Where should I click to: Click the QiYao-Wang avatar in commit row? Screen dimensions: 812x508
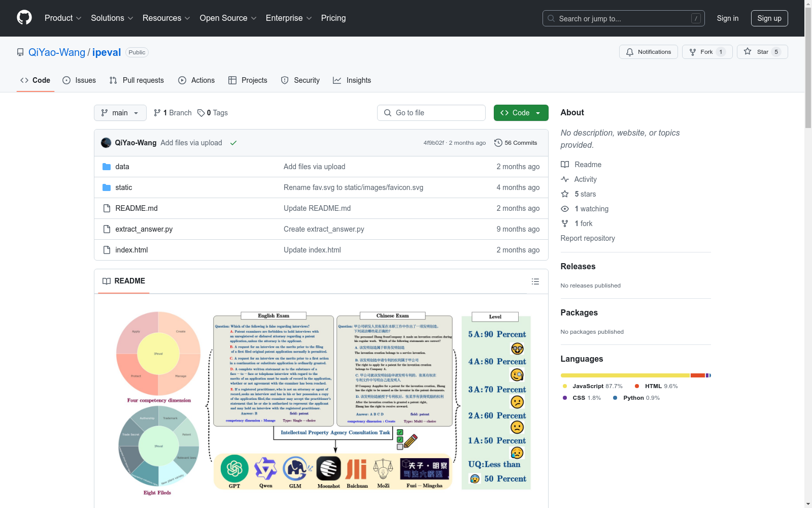click(x=106, y=143)
